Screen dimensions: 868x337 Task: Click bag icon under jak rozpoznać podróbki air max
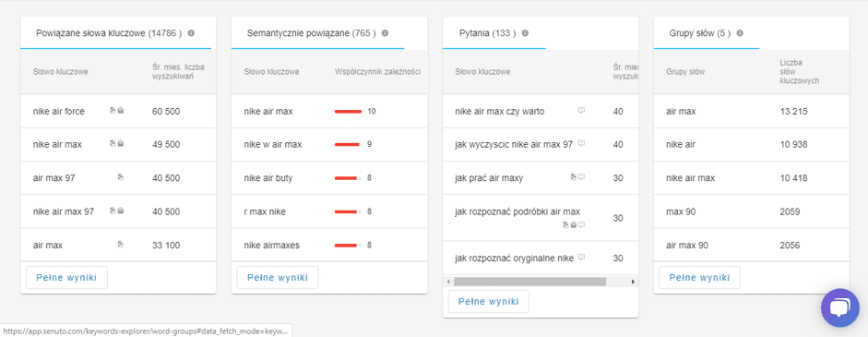[x=574, y=224]
